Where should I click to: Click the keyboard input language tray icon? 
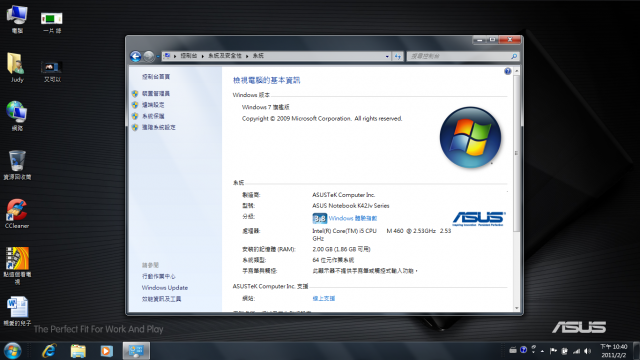pyautogui.click(x=513, y=350)
